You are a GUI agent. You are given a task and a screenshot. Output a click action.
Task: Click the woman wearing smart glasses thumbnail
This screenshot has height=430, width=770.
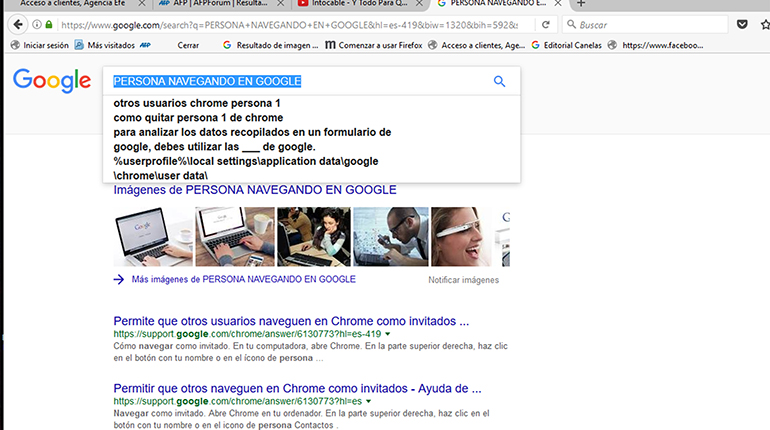(465, 236)
